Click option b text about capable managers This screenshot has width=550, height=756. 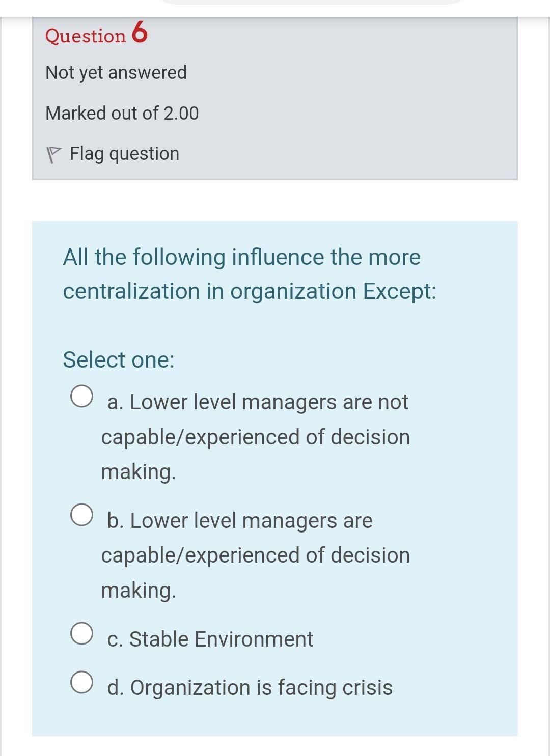pos(256,555)
